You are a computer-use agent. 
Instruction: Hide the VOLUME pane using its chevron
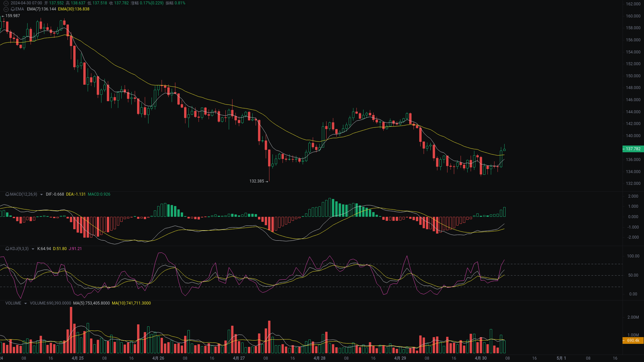tap(26, 303)
